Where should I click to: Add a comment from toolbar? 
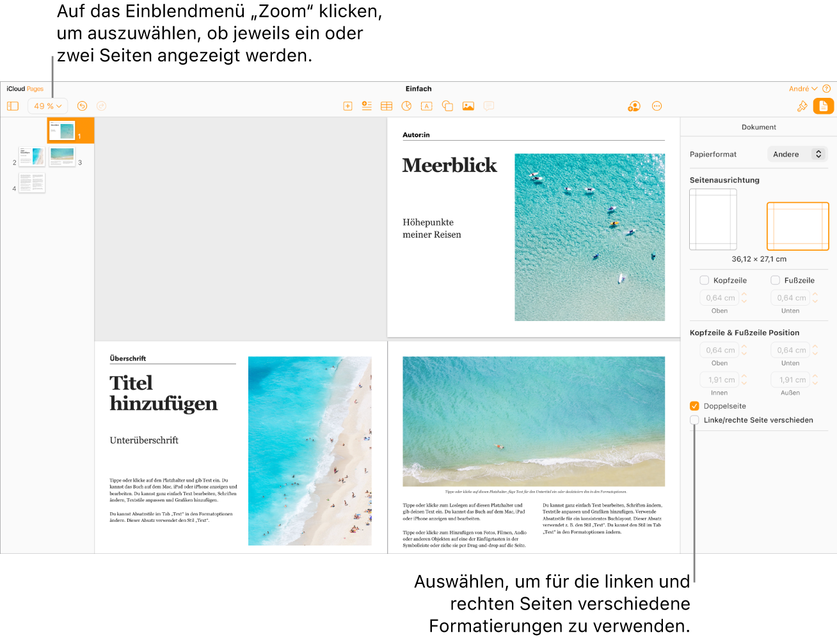tap(489, 106)
